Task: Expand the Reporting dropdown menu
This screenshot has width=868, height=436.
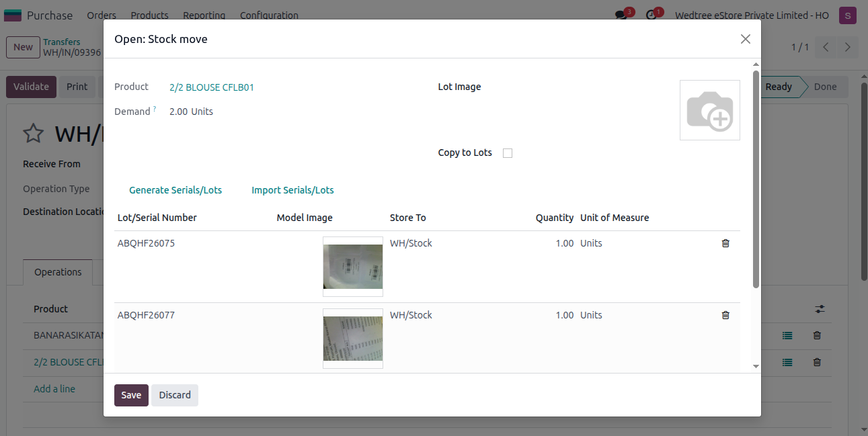Action: [204, 15]
